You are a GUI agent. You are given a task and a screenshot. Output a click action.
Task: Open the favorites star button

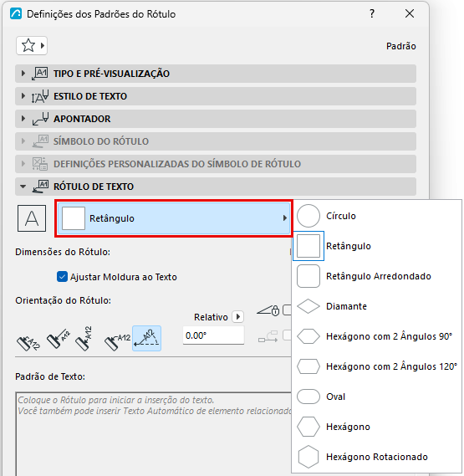tap(32, 46)
